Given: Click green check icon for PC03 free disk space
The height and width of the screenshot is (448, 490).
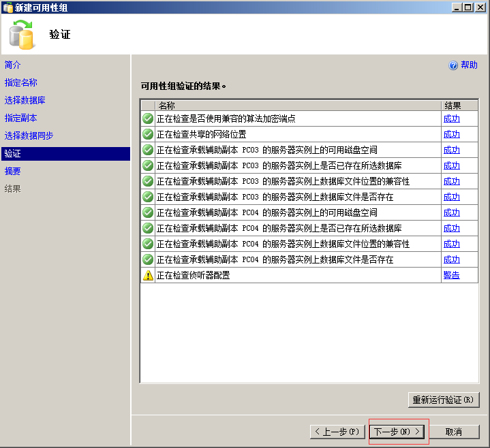Looking at the screenshot, I should point(148,150).
